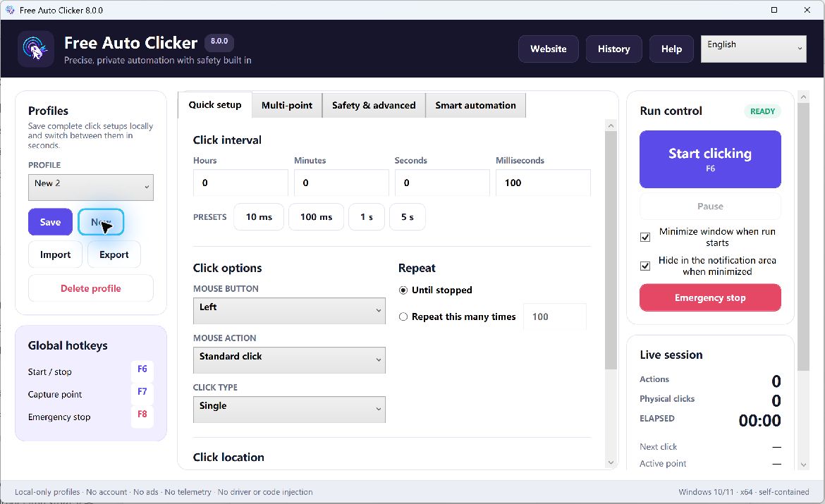
Task: Click the Milliseconds input field
Action: (543, 183)
